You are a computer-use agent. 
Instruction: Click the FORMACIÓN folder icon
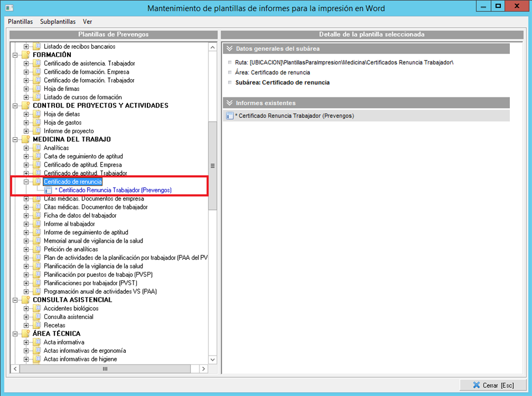pyautogui.click(x=25, y=55)
